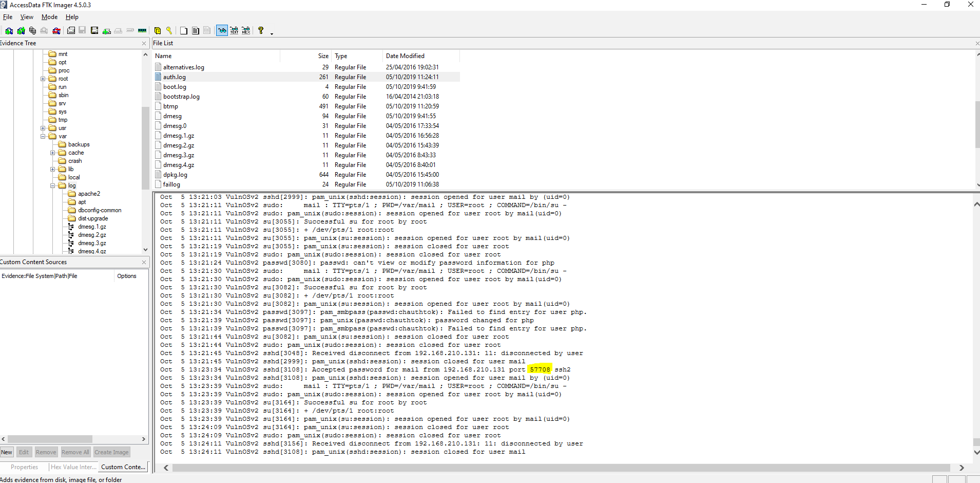Expand the cache folder node
Viewport: 980px width, 483px height.
coord(52,153)
